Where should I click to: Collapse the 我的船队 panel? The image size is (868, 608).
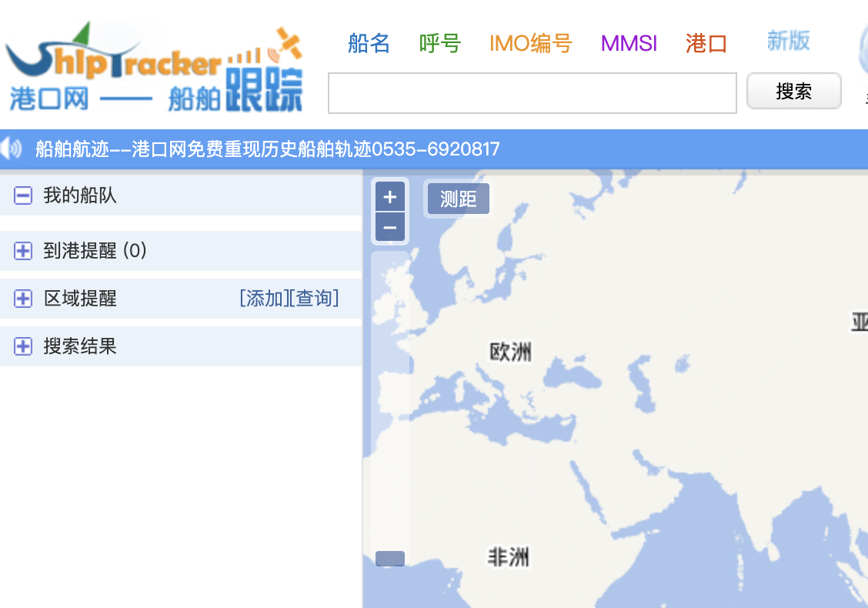click(22, 195)
